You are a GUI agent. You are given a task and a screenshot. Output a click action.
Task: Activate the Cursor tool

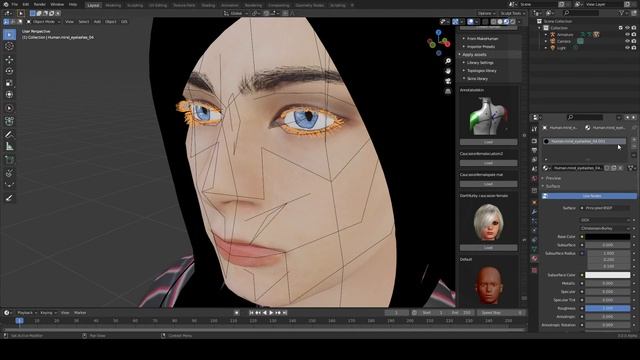point(9,47)
